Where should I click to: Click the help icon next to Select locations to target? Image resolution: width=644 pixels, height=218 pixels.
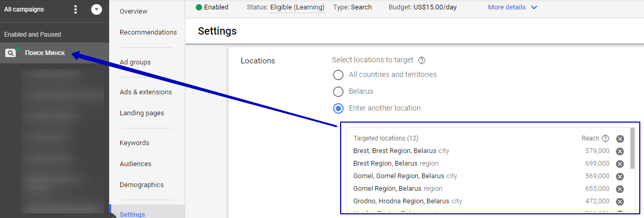coord(422,60)
